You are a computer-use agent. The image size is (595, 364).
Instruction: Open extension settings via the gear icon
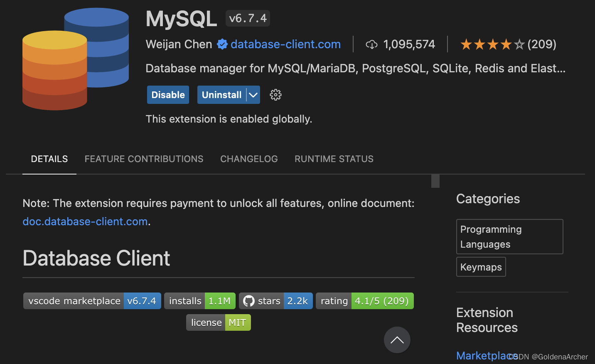click(275, 95)
